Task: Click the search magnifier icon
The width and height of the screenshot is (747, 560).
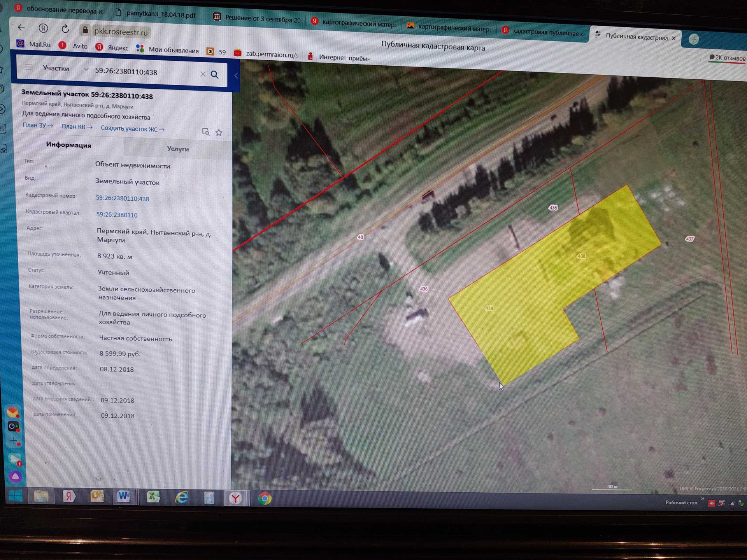Action: click(214, 74)
